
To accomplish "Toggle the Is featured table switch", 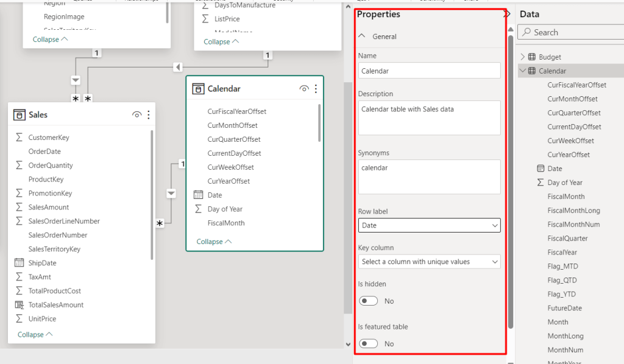I will tap(368, 344).
